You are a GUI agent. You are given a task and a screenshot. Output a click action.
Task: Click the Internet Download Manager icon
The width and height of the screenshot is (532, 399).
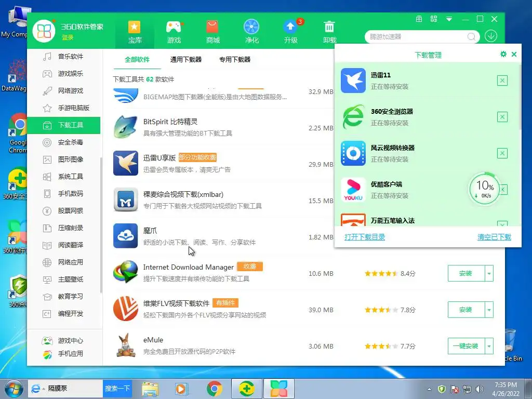click(x=126, y=272)
